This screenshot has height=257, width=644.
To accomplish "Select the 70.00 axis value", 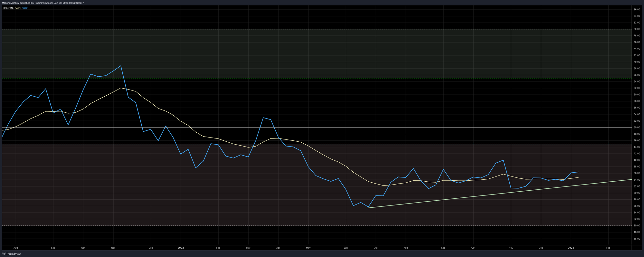I will (637, 62).
